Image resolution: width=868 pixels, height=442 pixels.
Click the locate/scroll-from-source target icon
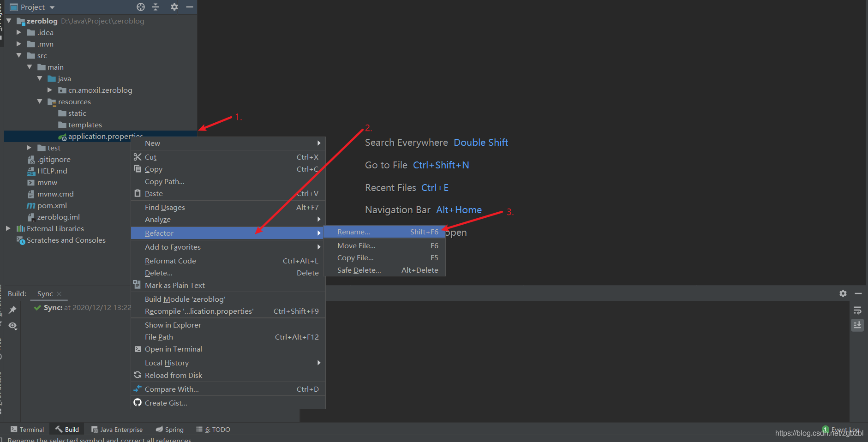pyautogui.click(x=141, y=7)
